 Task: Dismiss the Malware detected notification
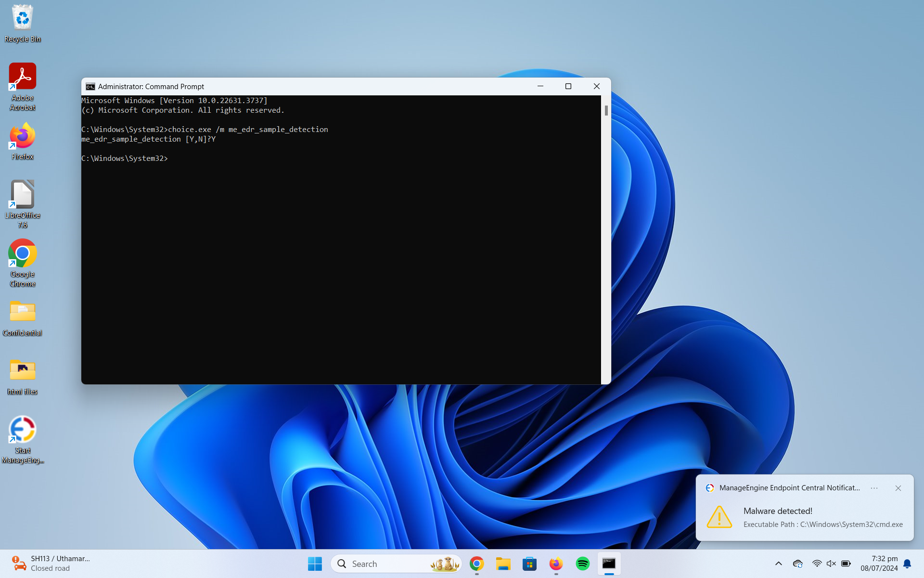point(898,488)
